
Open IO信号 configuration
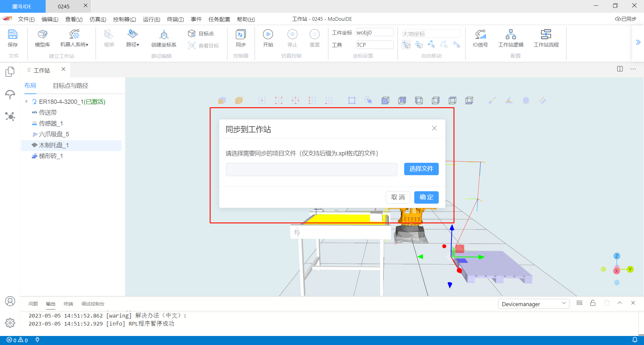480,34
